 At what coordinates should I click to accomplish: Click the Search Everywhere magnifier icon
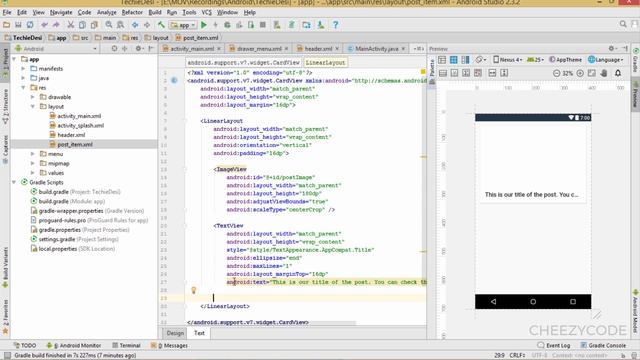(623, 24)
